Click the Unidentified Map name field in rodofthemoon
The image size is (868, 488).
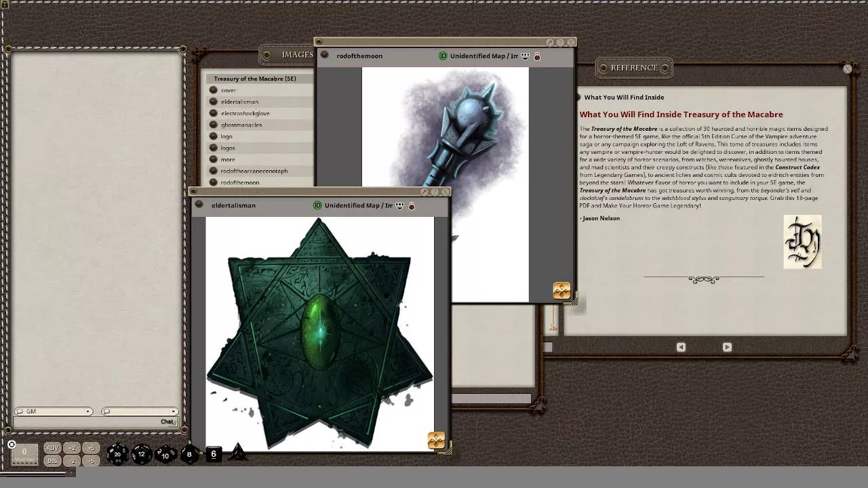pyautogui.click(x=484, y=56)
